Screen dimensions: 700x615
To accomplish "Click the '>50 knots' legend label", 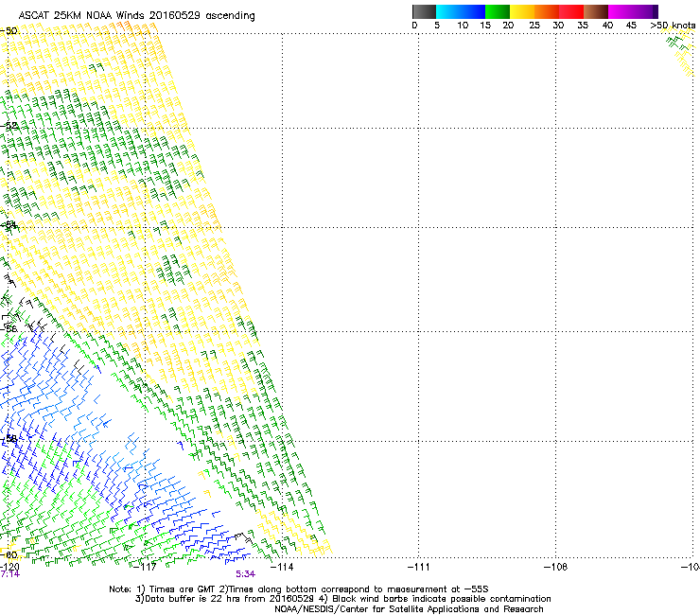I will (673, 26).
